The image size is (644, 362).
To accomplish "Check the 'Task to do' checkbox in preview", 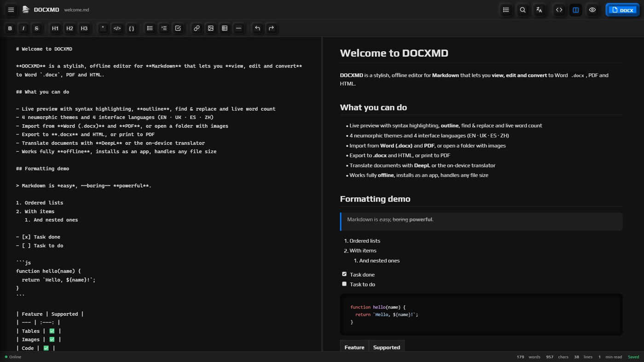I will click(344, 284).
